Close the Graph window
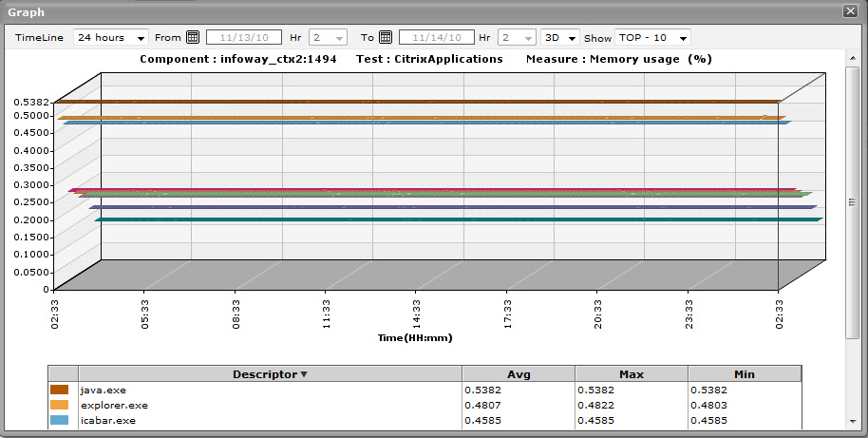 pos(850,10)
